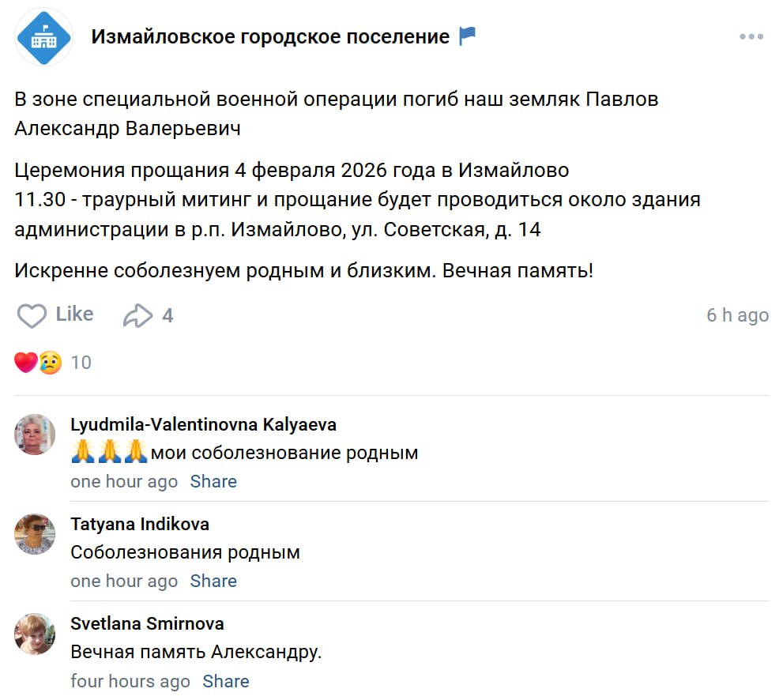Click the Svetlana Smirnova name link
The width and height of the screenshot is (783, 700).
[x=147, y=623]
